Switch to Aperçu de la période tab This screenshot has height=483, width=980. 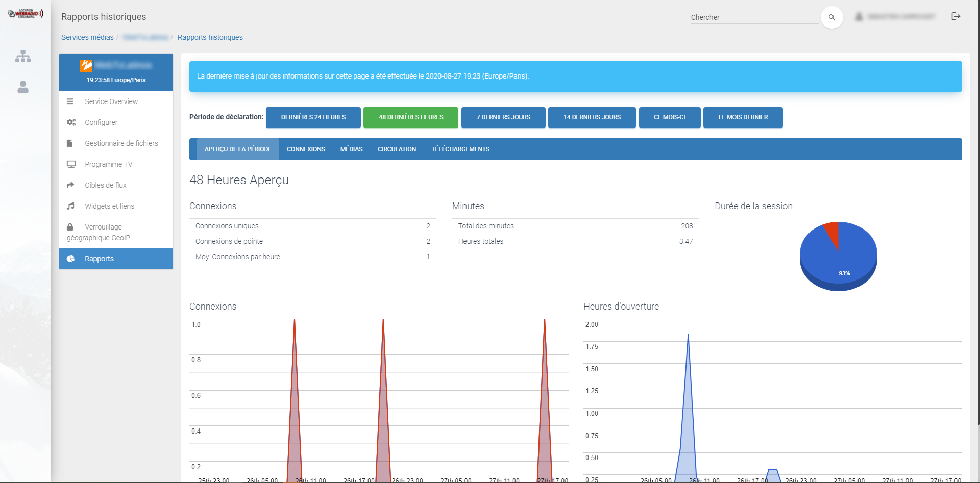(238, 149)
